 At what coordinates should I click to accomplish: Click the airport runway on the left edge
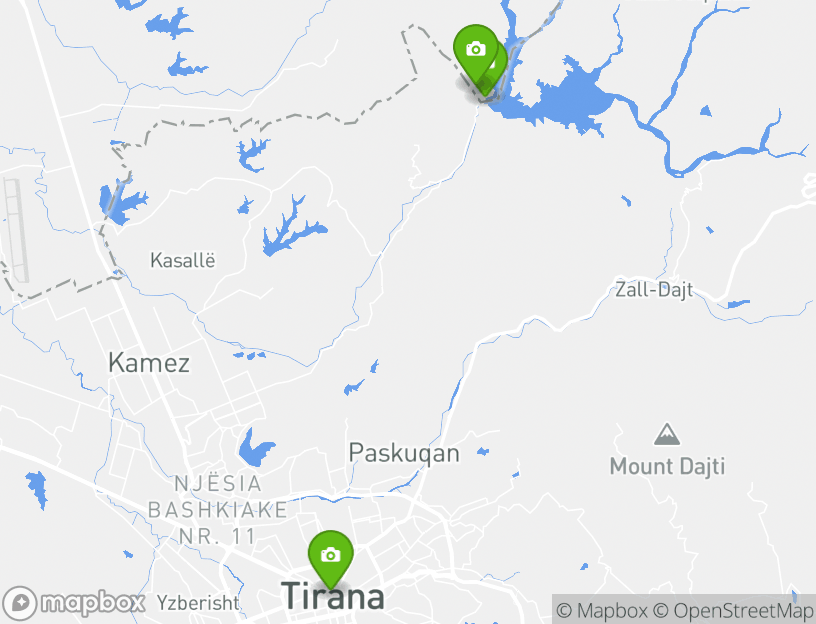point(16,230)
